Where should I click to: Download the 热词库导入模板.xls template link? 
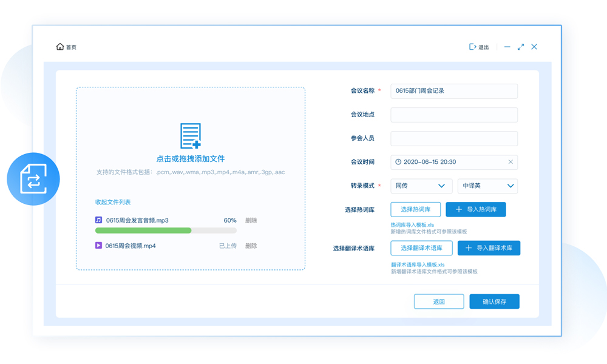[412, 225]
